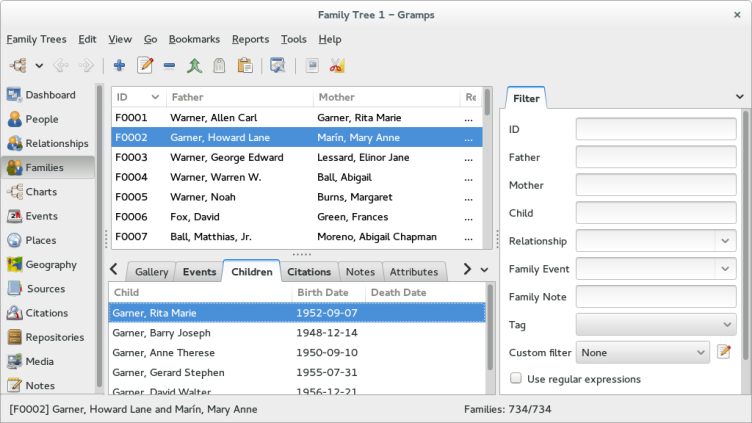Sort children by Death Date header
Image resolution: width=752 pixels, height=423 pixels.
[x=425, y=293]
